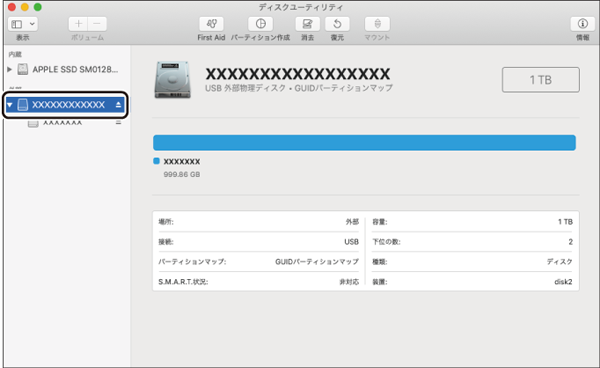Viewport: 600px width, 368px height.
Task: Click the S.M.A.R.T.状況 row label
Action: (183, 282)
